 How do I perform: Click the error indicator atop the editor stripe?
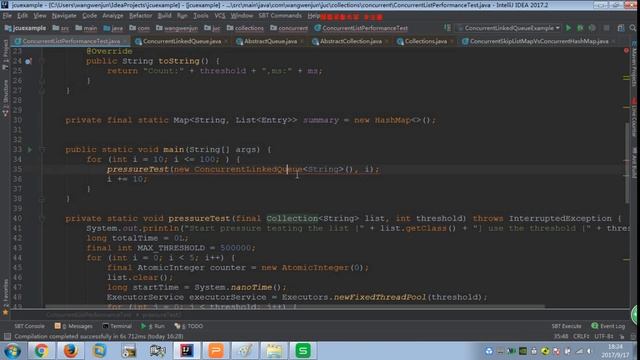coord(627,51)
